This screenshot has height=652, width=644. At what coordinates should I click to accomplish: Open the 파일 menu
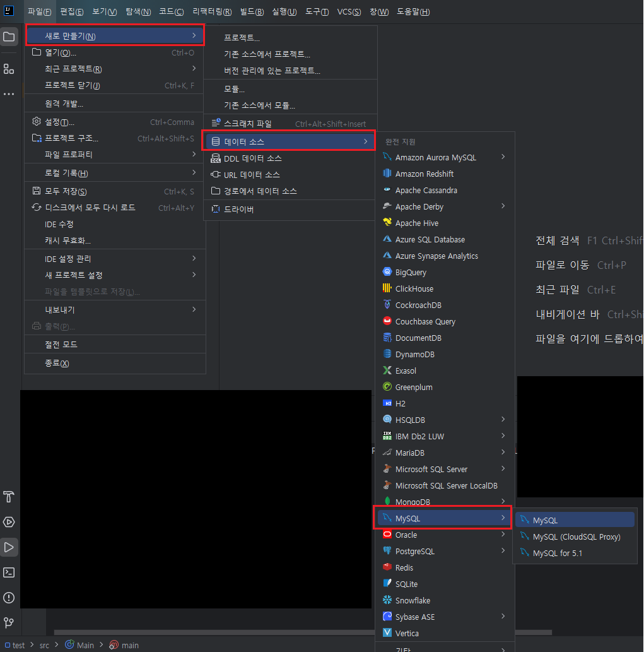(x=40, y=11)
